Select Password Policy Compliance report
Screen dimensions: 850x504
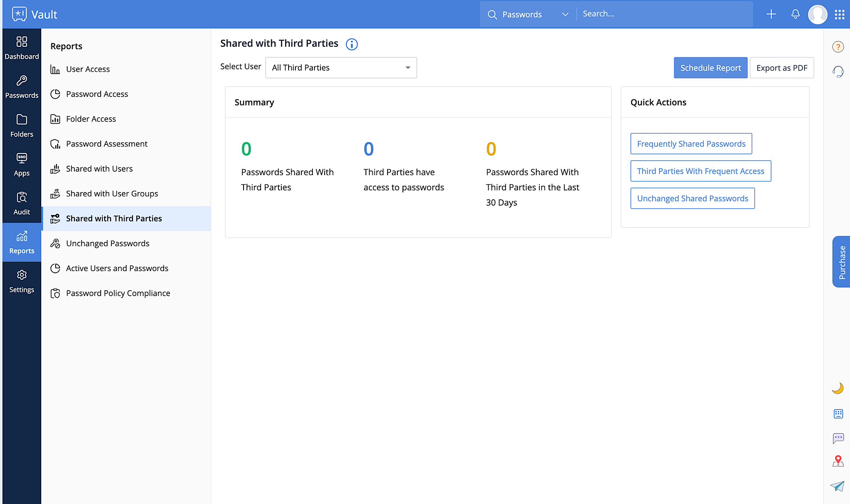[118, 293]
